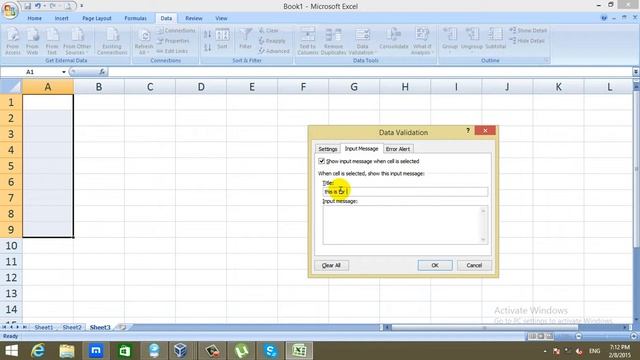Select column B header
This screenshot has height=360, width=640.
99,87
